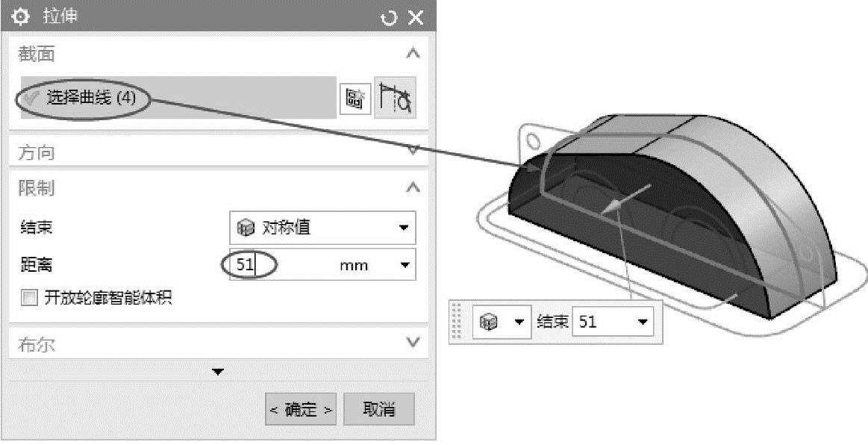The width and height of the screenshot is (868, 445).
Task: Click the 确定 button
Action: pos(301,410)
